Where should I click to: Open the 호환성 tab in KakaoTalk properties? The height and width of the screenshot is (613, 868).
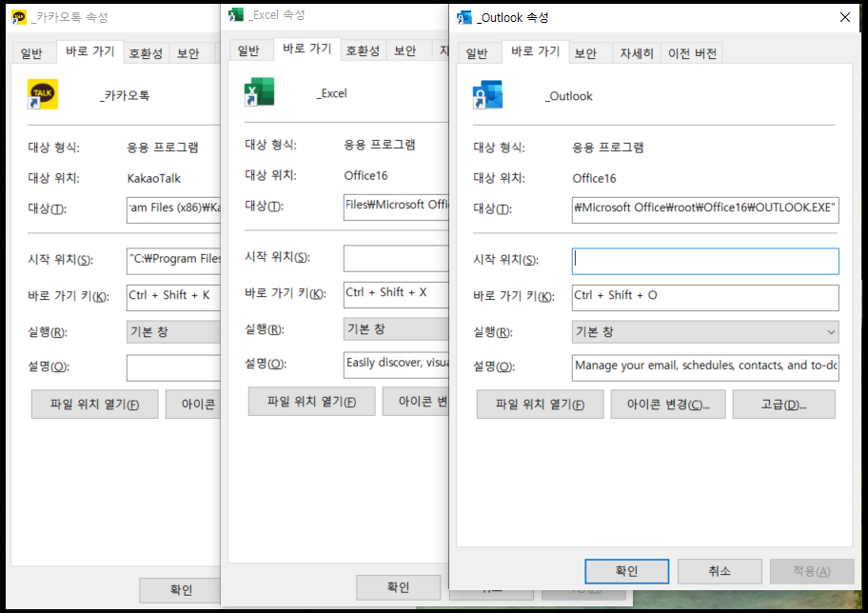click(147, 53)
